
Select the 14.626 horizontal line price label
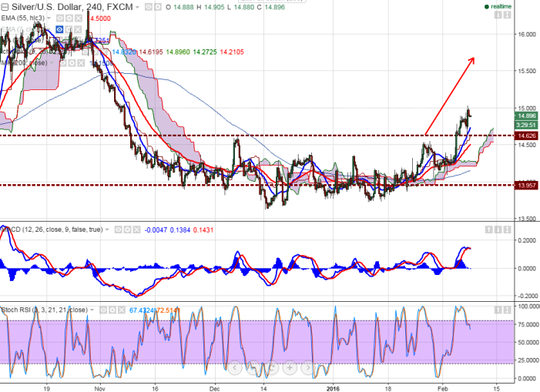click(527, 136)
